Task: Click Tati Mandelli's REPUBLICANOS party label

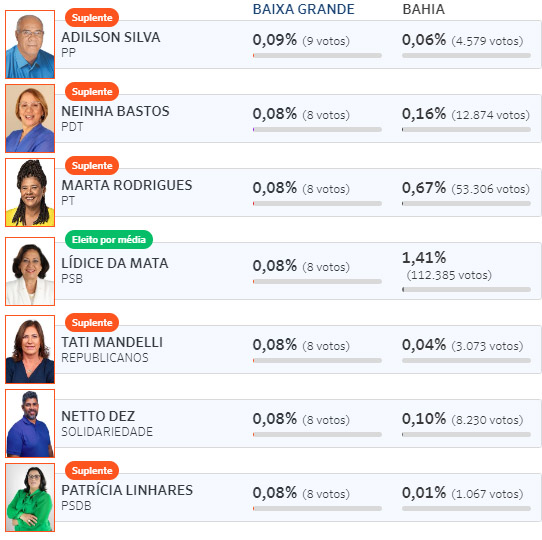Action: (x=105, y=358)
